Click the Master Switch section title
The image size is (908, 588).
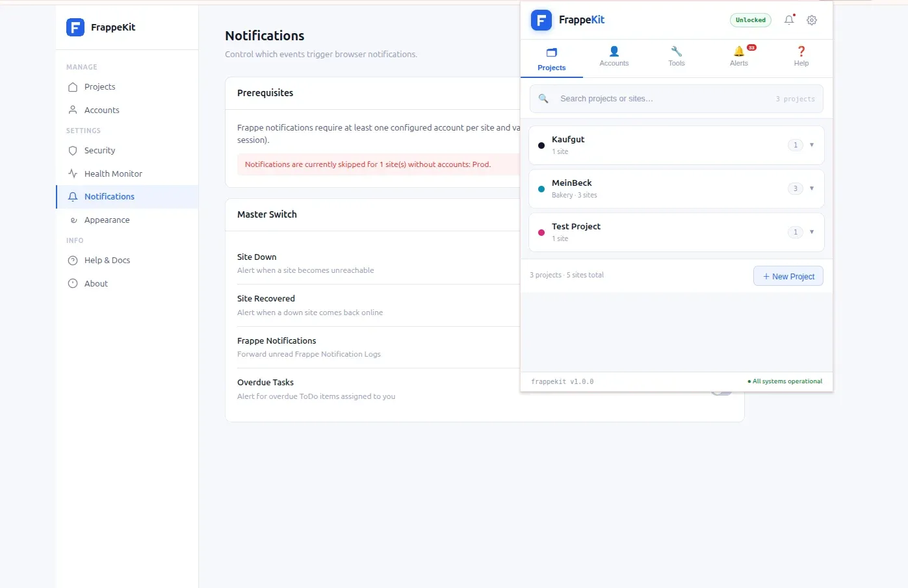click(x=267, y=214)
